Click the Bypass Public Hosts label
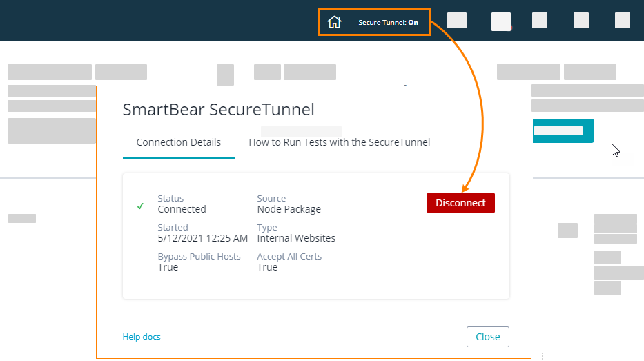The image size is (644, 361). [x=199, y=256]
